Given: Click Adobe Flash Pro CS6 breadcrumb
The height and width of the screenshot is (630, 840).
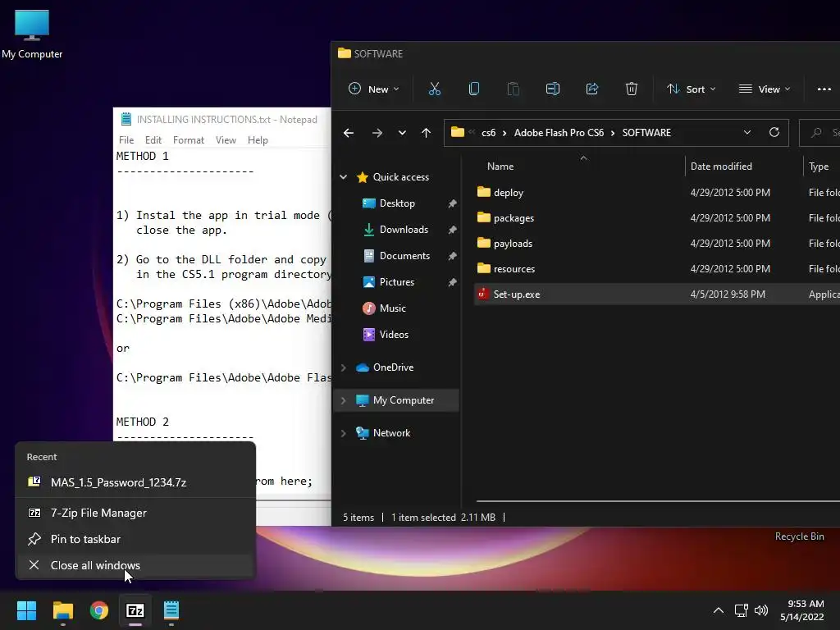Looking at the screenshot, I should [559, 133].
